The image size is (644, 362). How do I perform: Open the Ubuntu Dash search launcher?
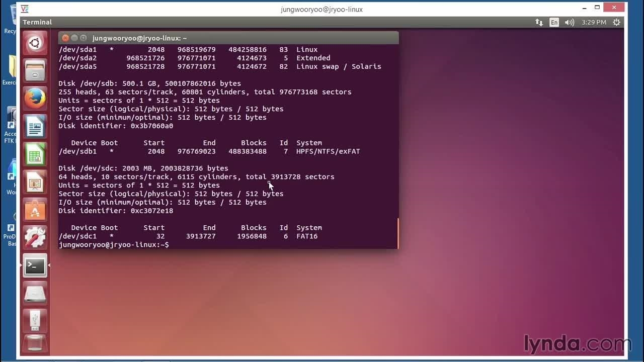click(x=35, y=43)
